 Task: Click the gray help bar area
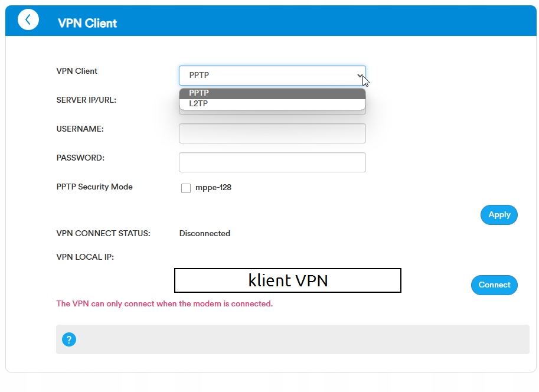click(x=295, y=339)
